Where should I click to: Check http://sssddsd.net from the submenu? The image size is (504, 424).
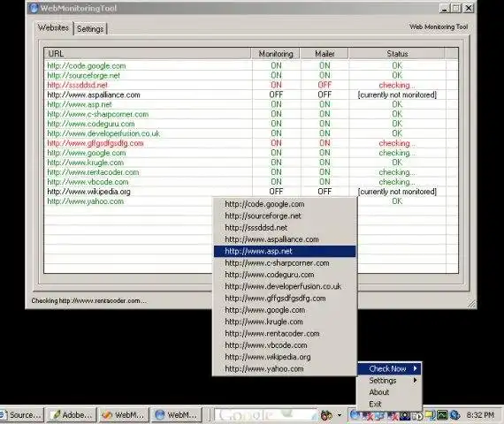coord(285,228)
